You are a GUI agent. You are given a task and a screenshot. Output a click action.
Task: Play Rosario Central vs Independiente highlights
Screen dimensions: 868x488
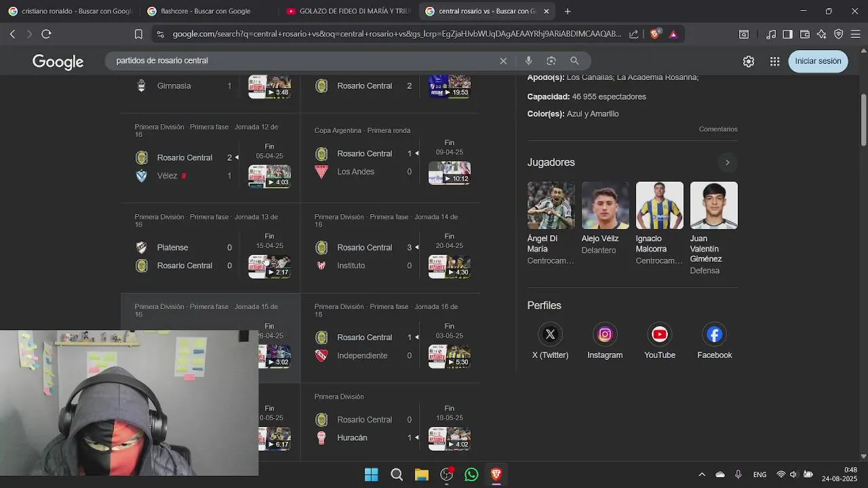(449, 357)
